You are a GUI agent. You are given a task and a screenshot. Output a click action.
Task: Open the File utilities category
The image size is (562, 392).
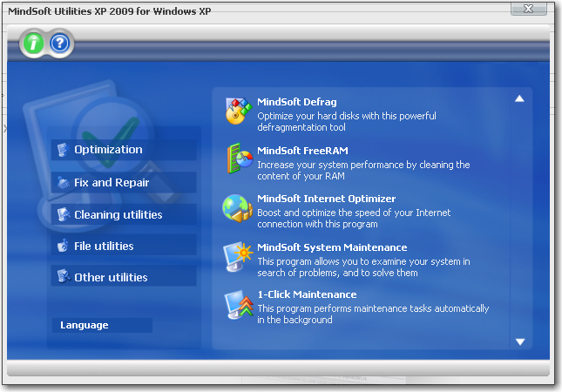tap(124, 245)
